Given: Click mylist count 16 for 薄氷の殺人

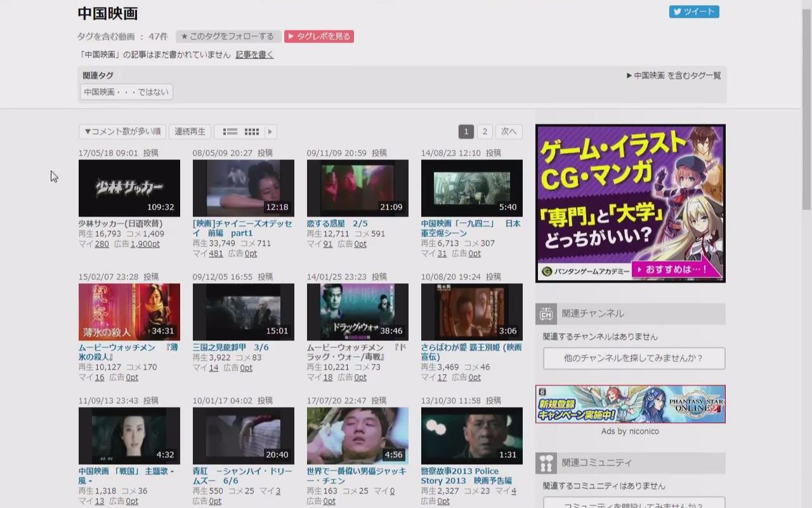Looking at the screenshot, I should click(x=99, y=377).
